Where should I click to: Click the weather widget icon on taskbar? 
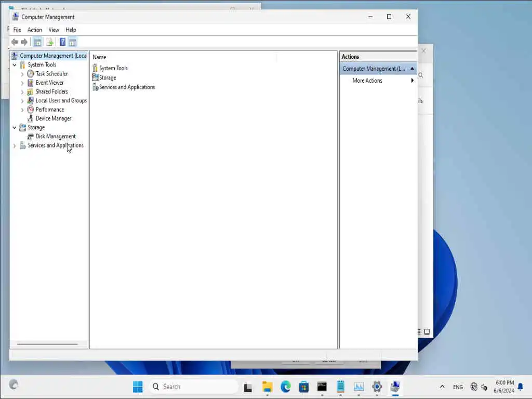point(14,384)
